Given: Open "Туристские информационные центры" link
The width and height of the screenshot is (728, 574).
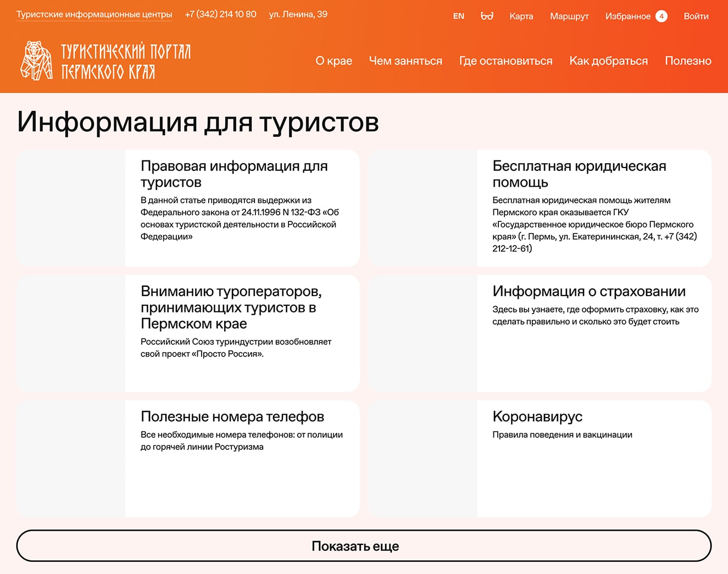Looking at the screenshot, I should click(94, 14).
